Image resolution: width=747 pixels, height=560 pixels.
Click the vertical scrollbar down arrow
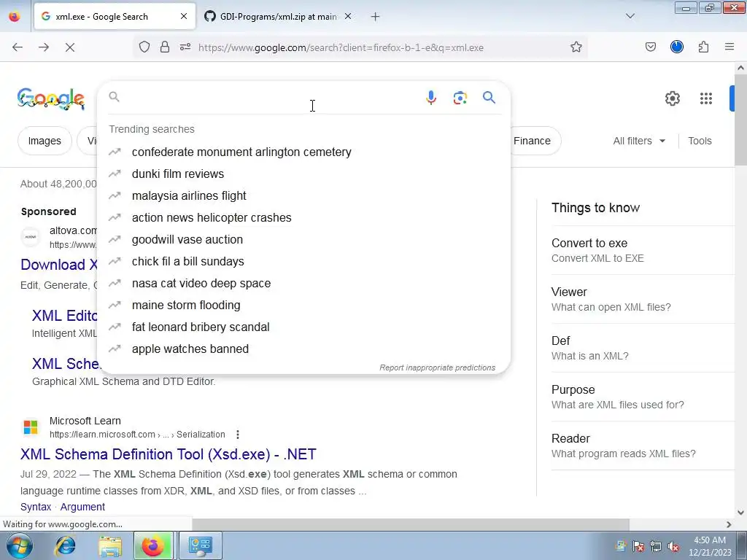740,513
